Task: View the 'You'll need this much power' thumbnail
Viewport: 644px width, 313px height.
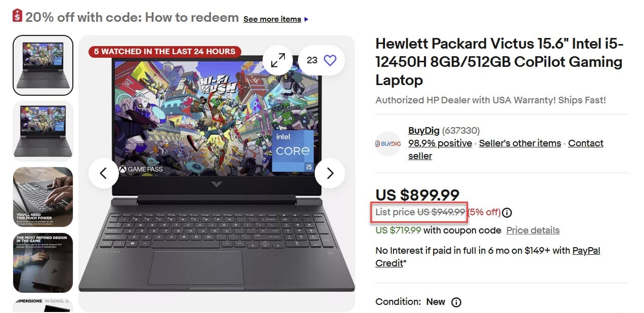Action: 43,197
